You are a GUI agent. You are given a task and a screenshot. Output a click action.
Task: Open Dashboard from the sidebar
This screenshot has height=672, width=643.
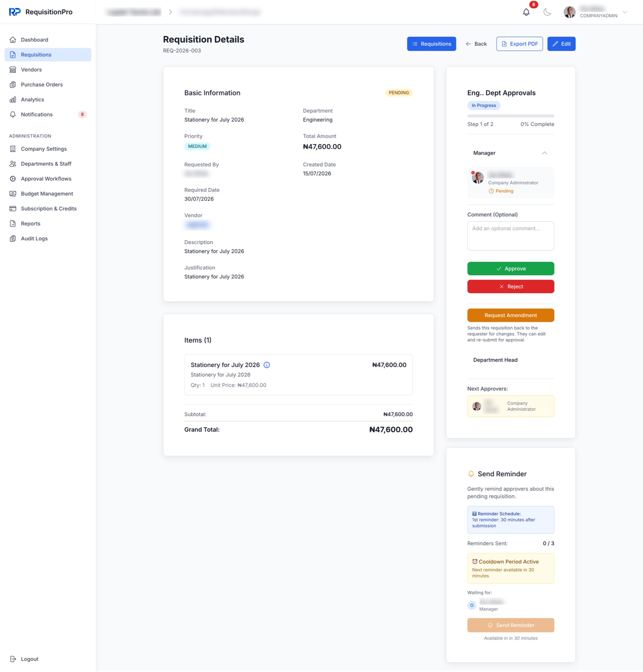point(48,40)
